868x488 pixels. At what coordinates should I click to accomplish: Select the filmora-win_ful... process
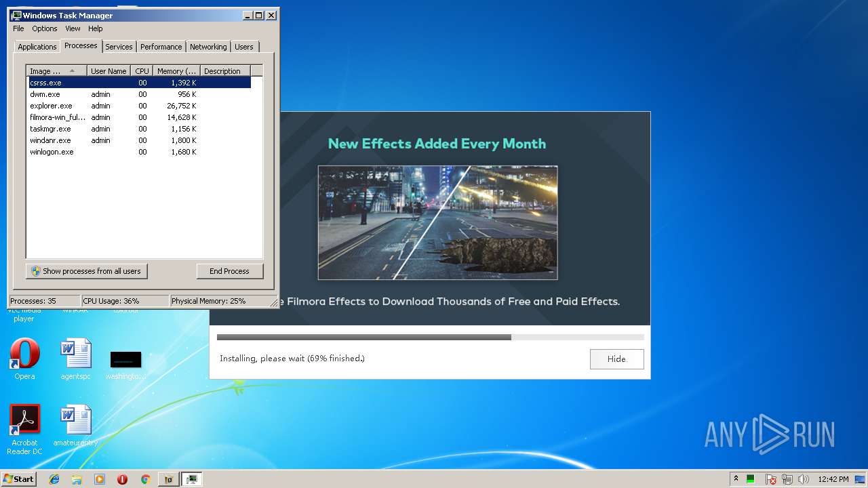click(139, 117)
